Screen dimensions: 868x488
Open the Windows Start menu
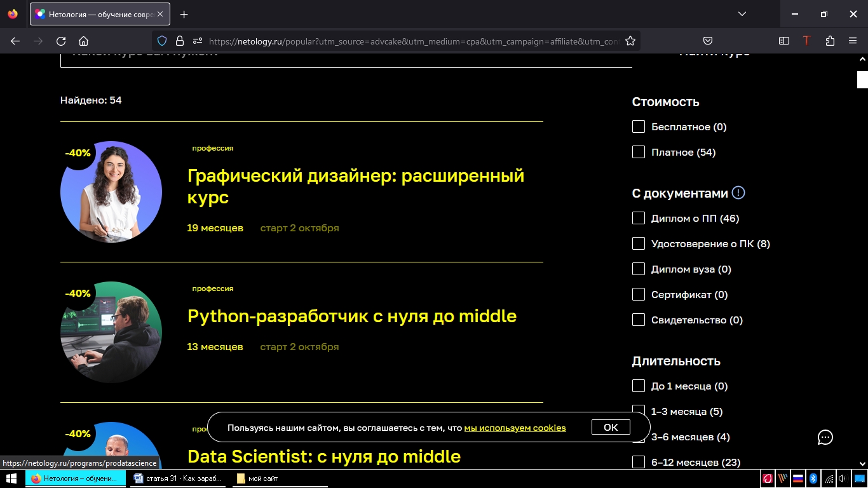[12, 478]
